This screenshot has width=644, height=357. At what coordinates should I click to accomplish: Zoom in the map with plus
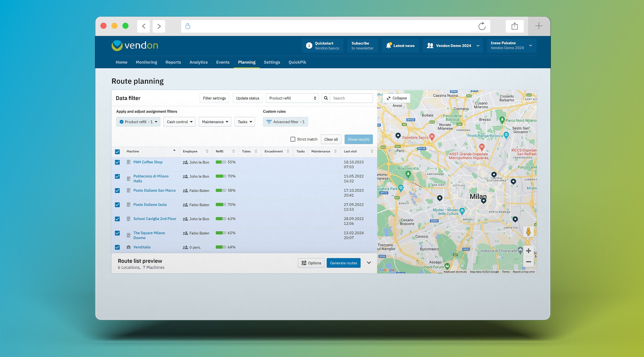click(x=528, y=251)
